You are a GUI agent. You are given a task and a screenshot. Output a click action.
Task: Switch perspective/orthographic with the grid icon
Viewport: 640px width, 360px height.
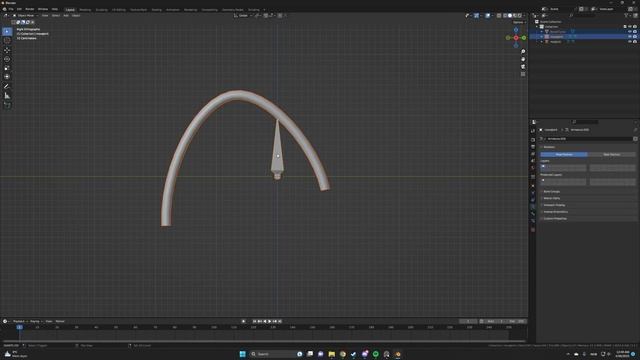[523, 74]
